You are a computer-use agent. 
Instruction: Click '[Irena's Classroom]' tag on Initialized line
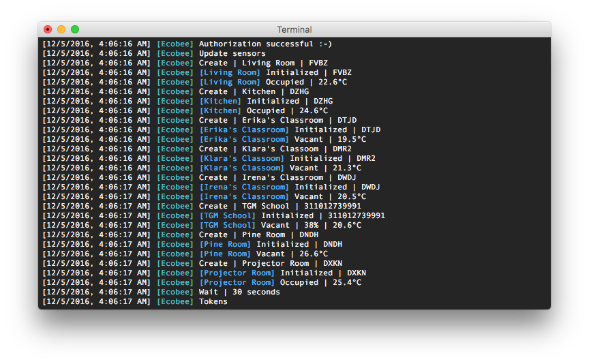coord(244,187)
